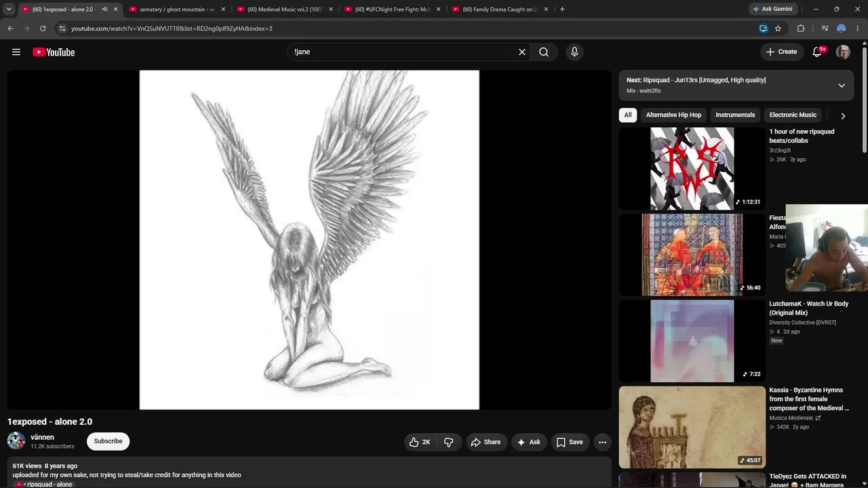Open the Chrome three-dot menu
This screenshot has height=488, width=868.
click(858, 28)
